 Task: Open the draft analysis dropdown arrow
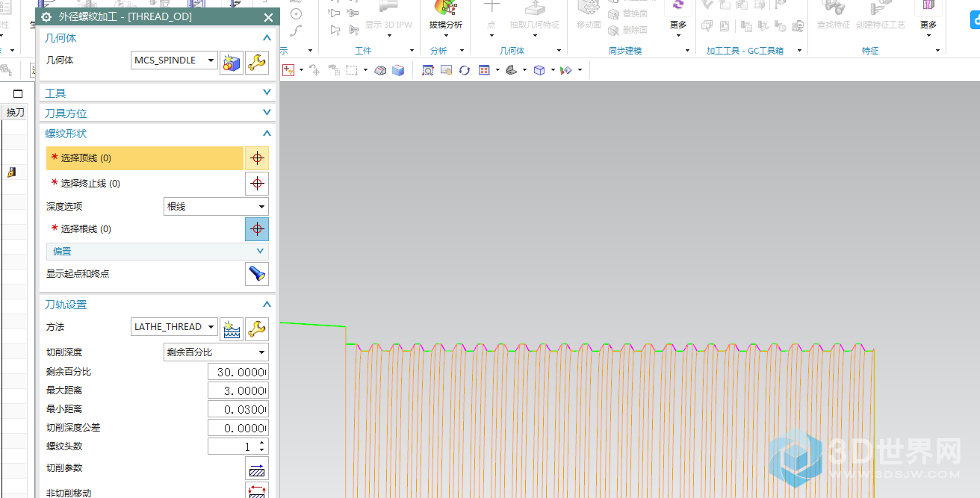tap(445, 34)
